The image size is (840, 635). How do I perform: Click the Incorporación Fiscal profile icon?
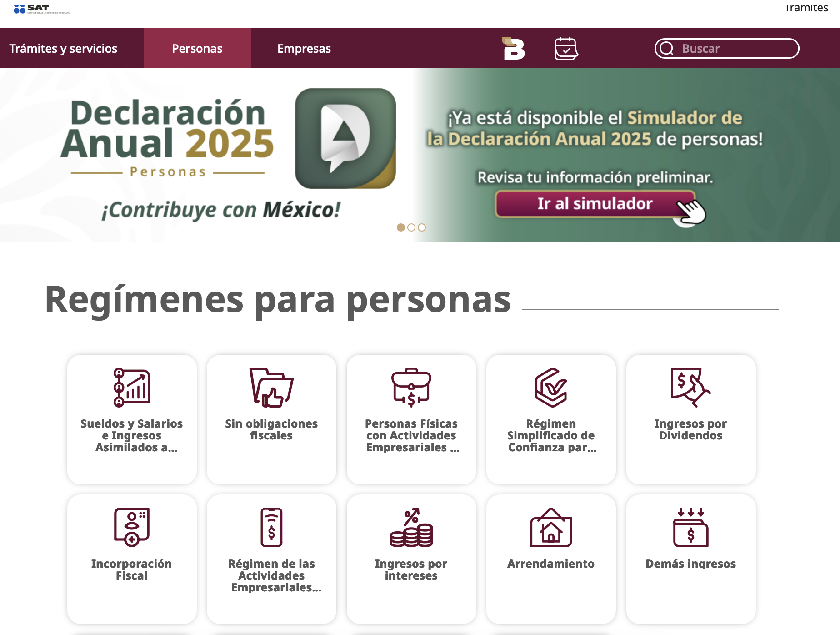click(132, 527)
